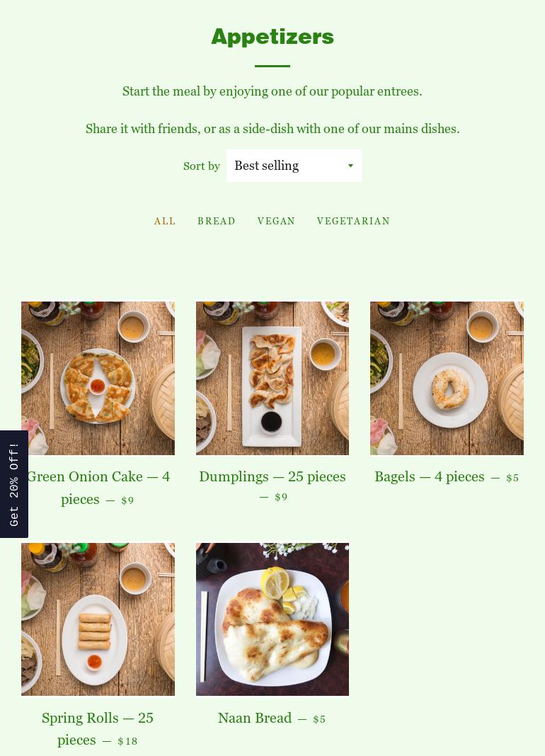Click the $5 price next to Bagels
Image resolution: width=545 pixels, height=756 pixels.
click(512, 478)
